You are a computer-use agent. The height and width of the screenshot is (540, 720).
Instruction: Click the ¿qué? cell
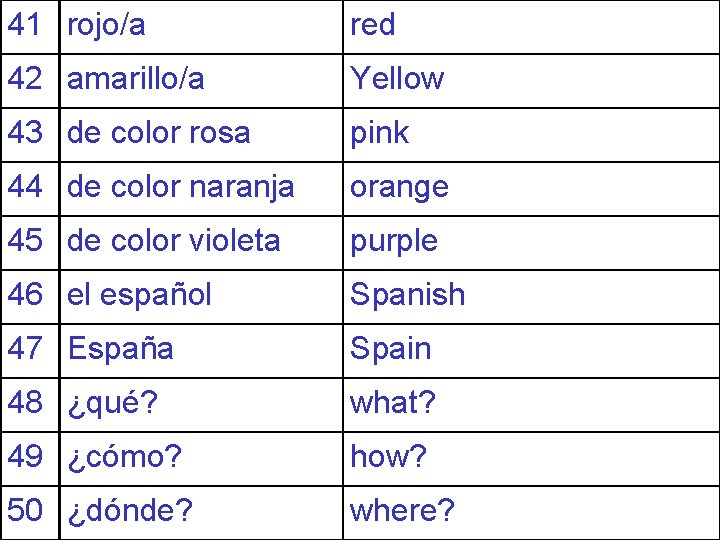pos(202,405)
